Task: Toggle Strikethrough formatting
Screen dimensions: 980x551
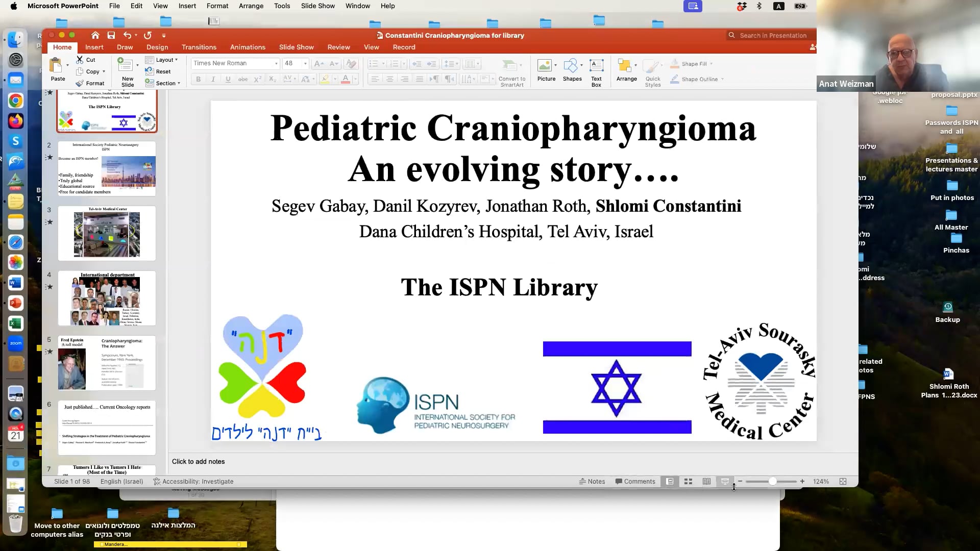Action: pyautogui.click(x=243, y=79)
